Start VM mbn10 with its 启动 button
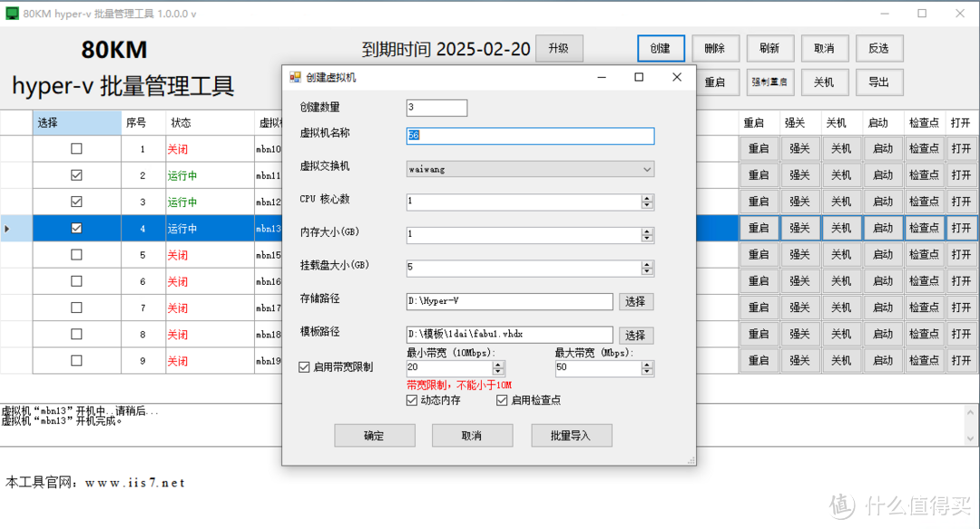The height and width of the screenshot is (529, 980). point(882,148)
